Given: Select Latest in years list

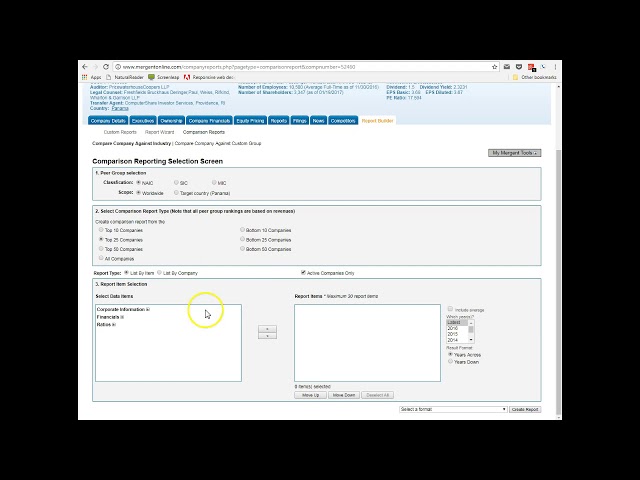Looking at the screenshot, I should click(x=457, y=322).
